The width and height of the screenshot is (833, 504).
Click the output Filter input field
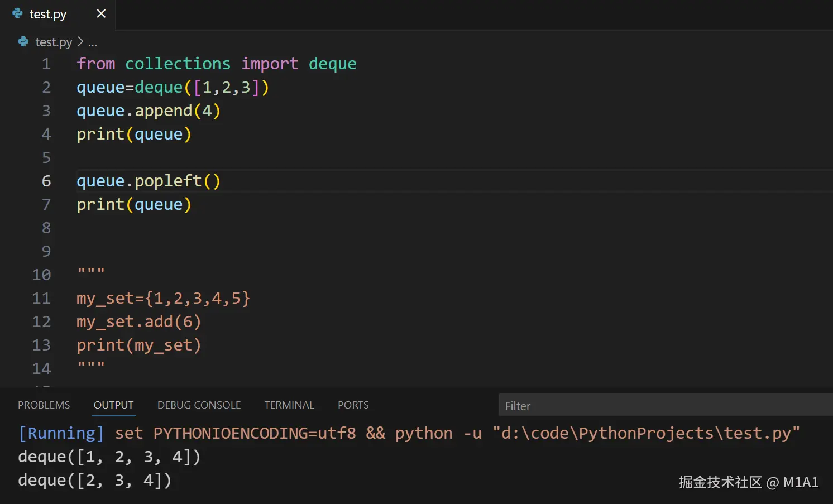666,405
